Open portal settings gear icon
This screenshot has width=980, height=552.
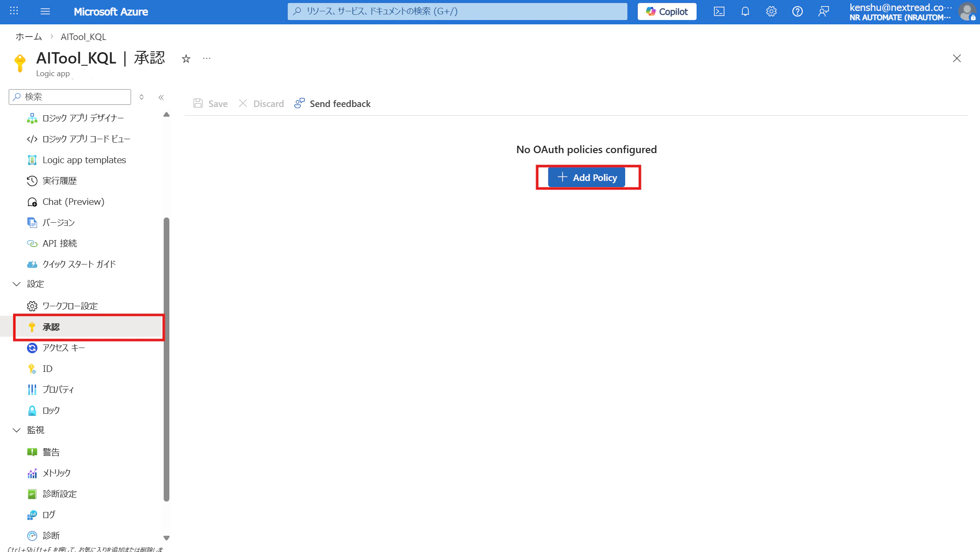(771, 12)
